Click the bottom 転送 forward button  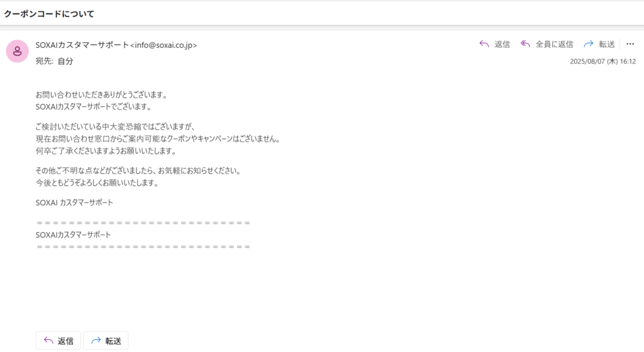106,341
